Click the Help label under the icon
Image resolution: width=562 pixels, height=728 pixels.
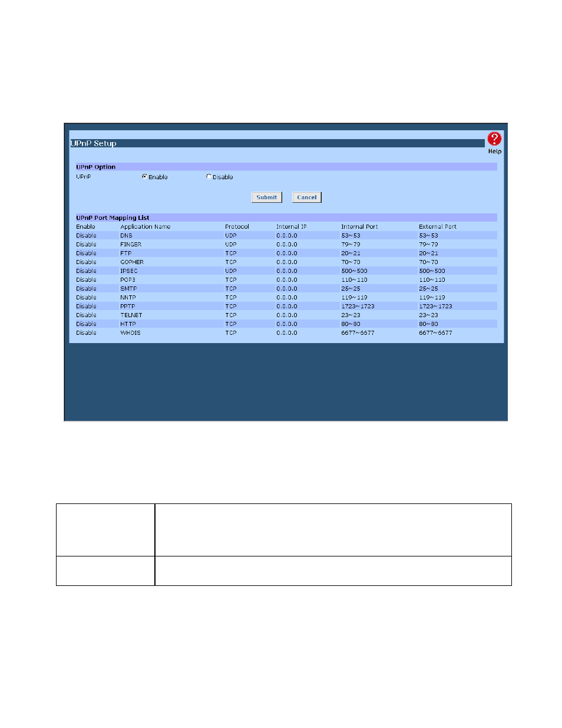[x=495, y=151]
